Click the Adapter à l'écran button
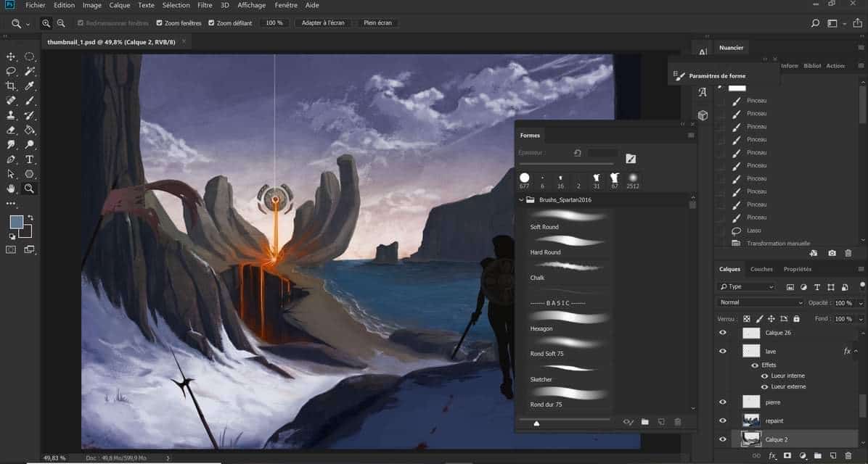 323,23
